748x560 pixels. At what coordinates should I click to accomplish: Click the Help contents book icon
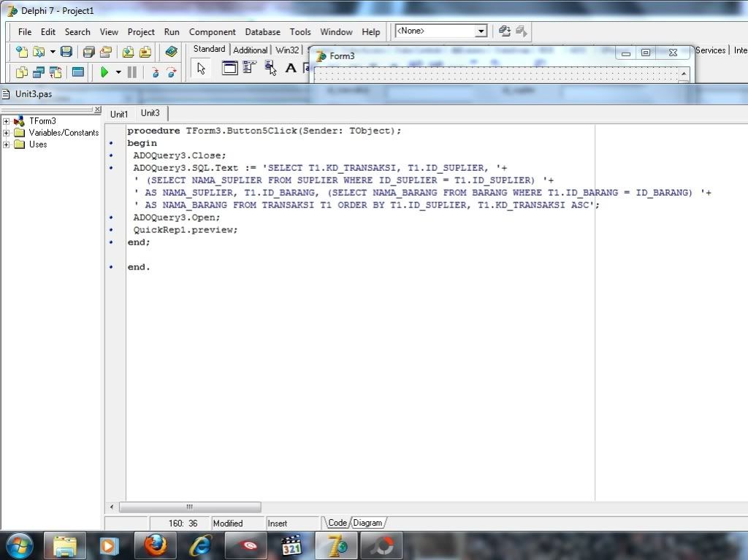click(171, 52)
